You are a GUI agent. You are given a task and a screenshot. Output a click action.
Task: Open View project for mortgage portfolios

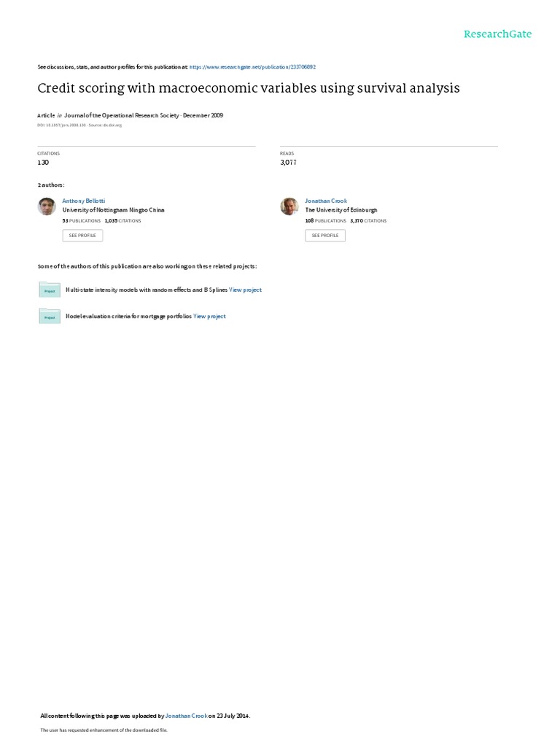[209, 317]
